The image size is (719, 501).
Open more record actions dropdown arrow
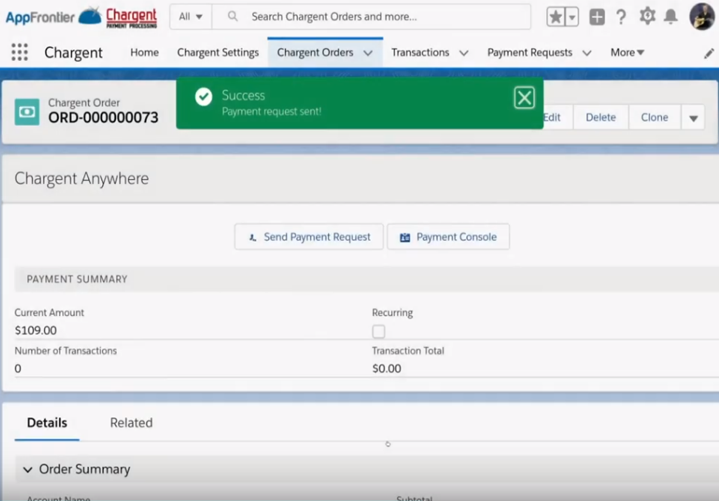tap(693, 118)
